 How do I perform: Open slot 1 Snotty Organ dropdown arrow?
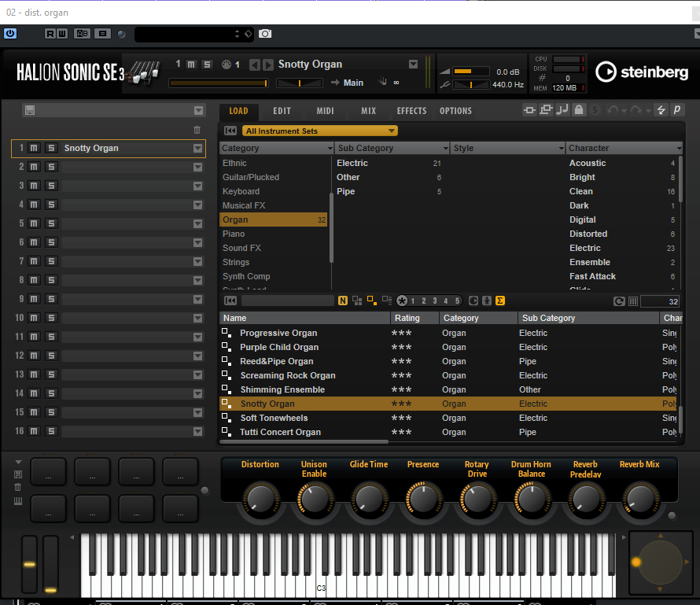click(197, 148)
